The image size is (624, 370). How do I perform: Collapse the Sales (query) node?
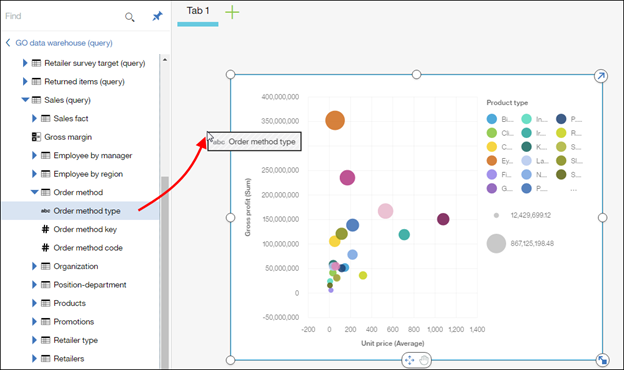[25, 99]
